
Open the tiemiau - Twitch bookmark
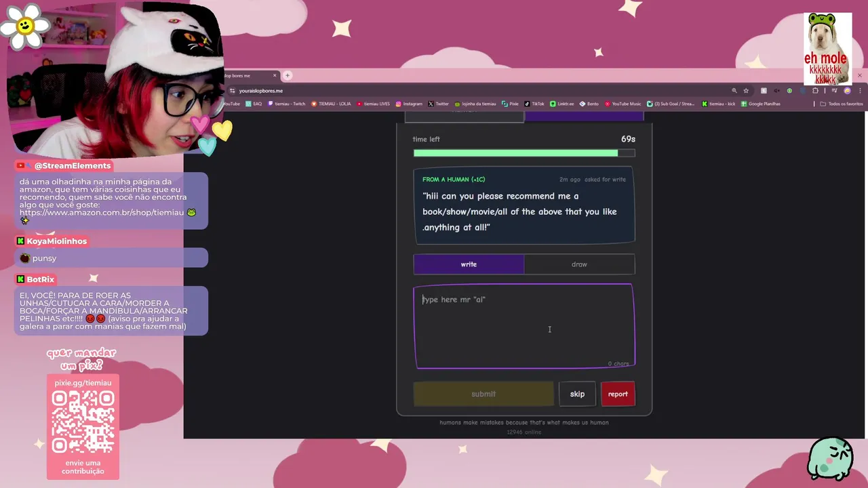tap(286, 104)
